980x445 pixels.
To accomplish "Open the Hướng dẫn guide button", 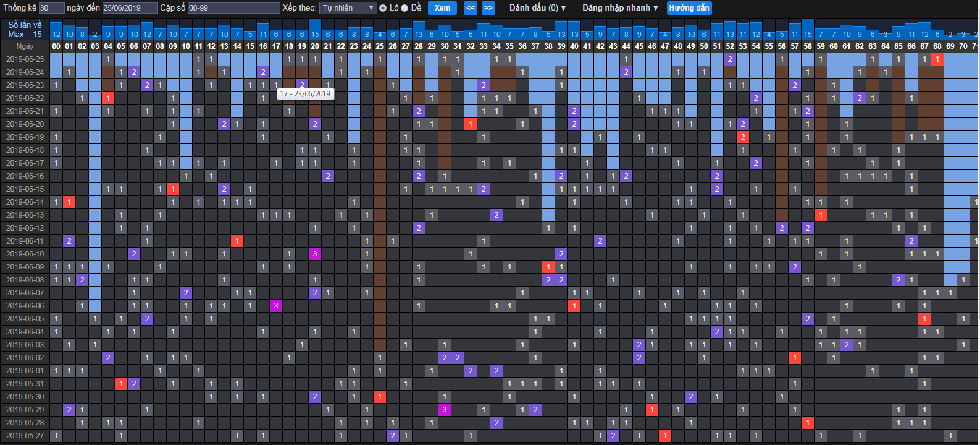I will (689, 8).
